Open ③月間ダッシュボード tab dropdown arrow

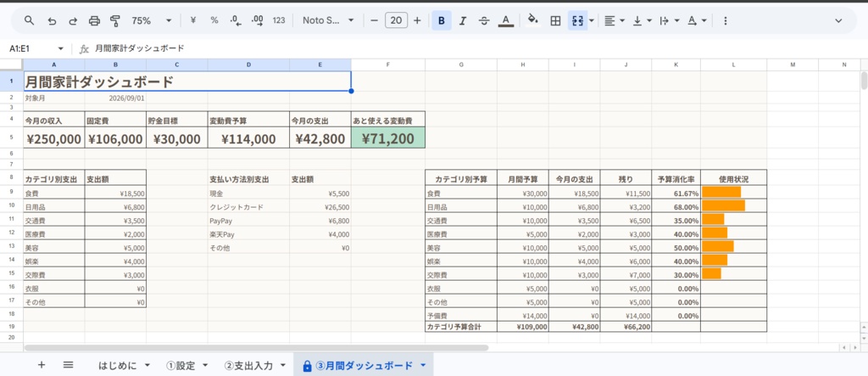[x=424, y=366]
